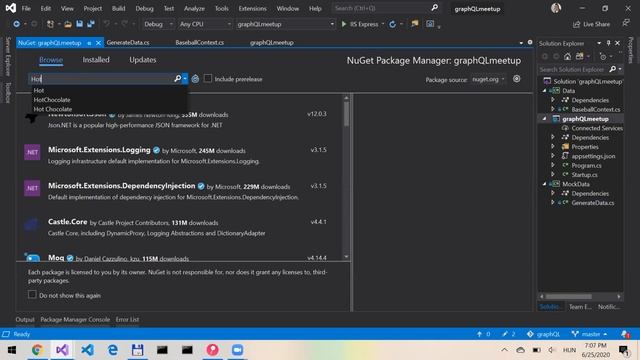Enable the Include prerelease checkbox

(208, 78)
